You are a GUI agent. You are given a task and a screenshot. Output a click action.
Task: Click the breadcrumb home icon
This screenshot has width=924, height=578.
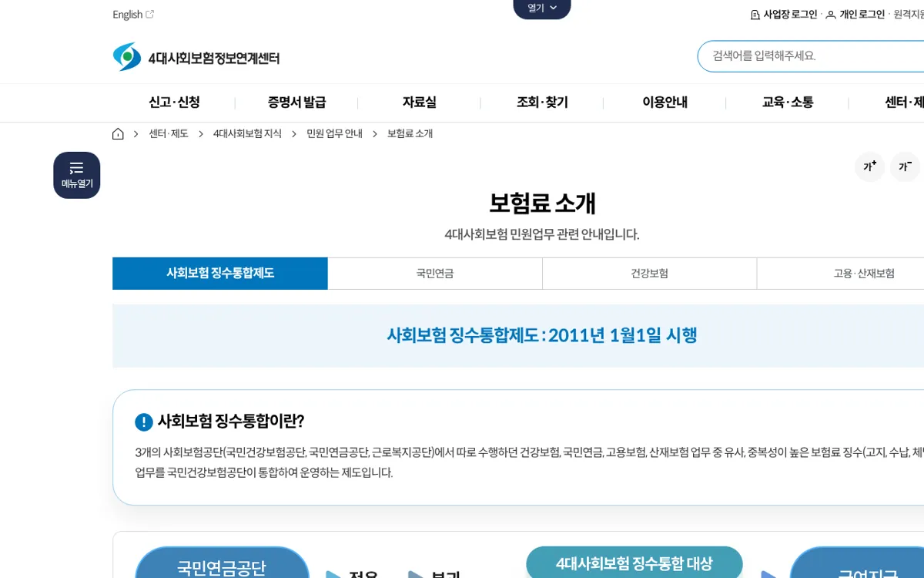[118, 134]
